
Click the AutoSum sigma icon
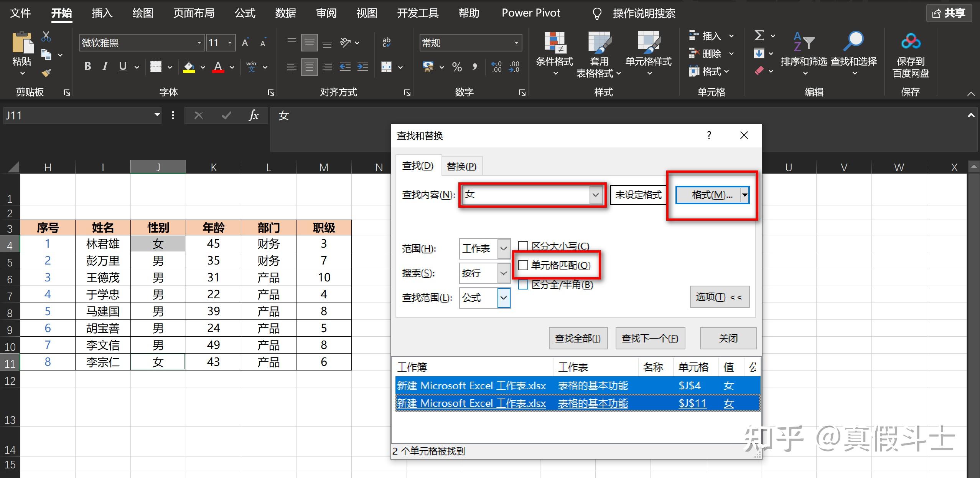tap(759, 36)
